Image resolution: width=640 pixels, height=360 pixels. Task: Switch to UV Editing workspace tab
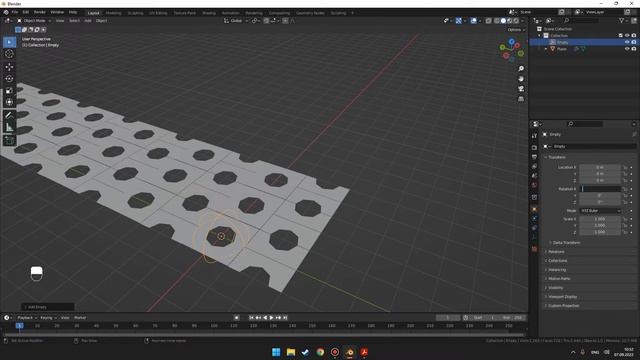coord(158,13)
